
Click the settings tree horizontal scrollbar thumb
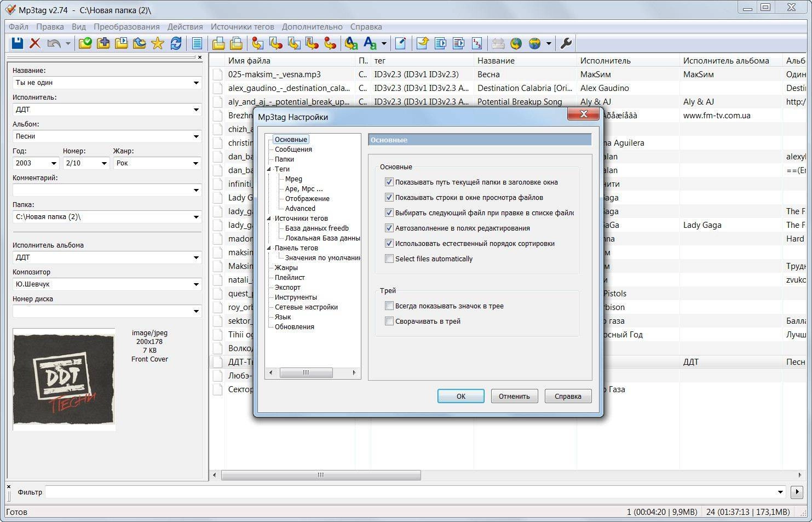click(306, 372)
